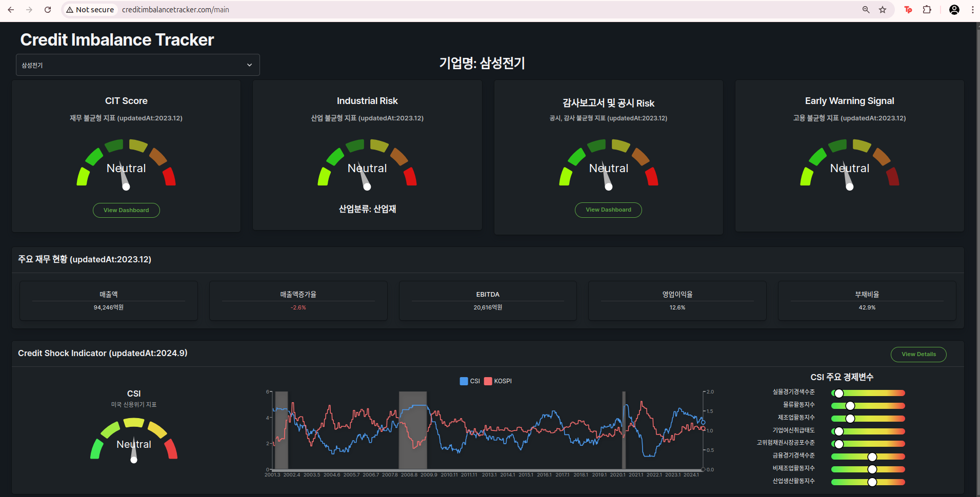Screen dimensions: 980x497
Task: Click the page vertical scrollbar
Action: click(x=977, y=259)
